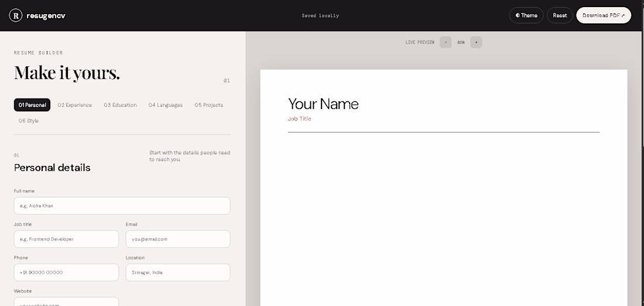This screenshot has width=644, height=306.
Task: Click the 'Saved locally' status text
Action: tap(320, 16)
